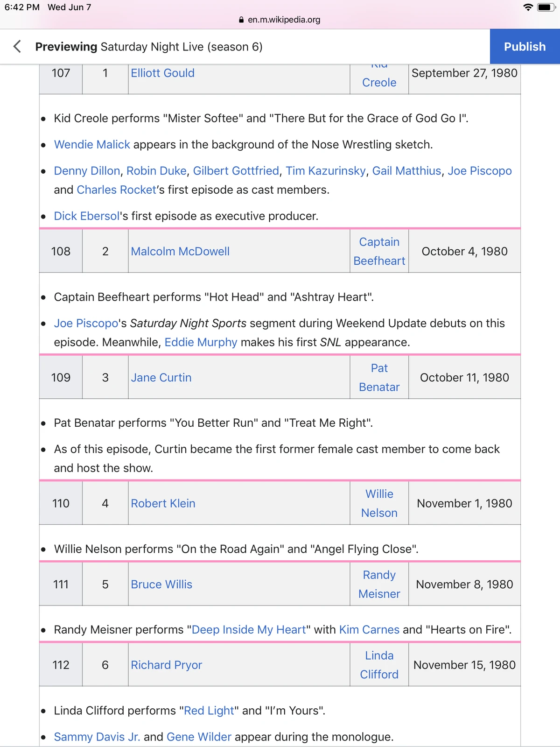Screen dimensions: 560x747
Task: Open the Elliott Gould article link
Action: (x=162, y=73)
